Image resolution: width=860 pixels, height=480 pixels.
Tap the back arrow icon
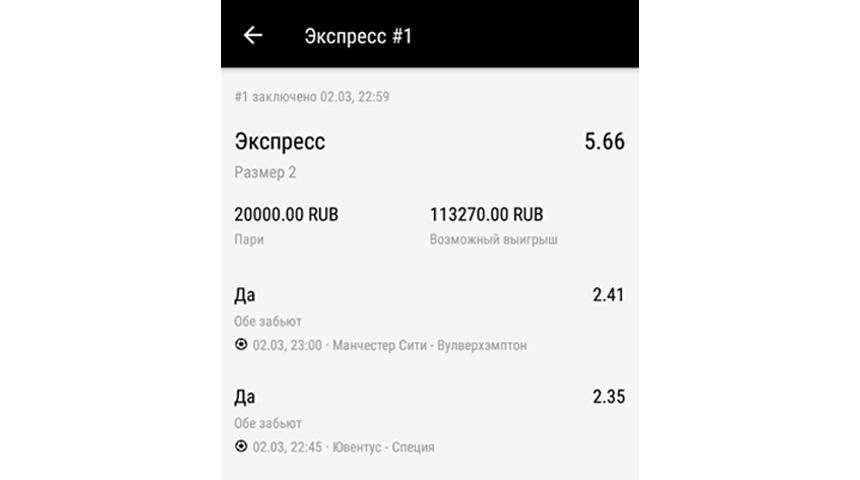(x=253, y=35)
